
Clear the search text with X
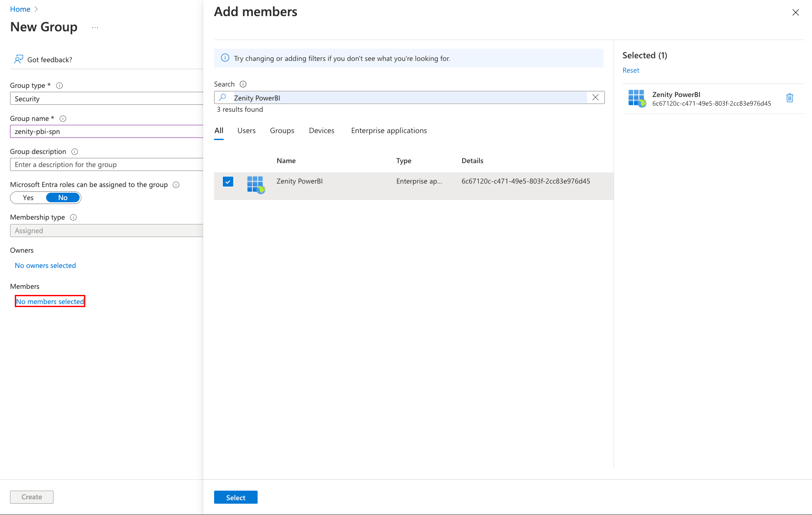pyautogui.click(x=595, y=97)
